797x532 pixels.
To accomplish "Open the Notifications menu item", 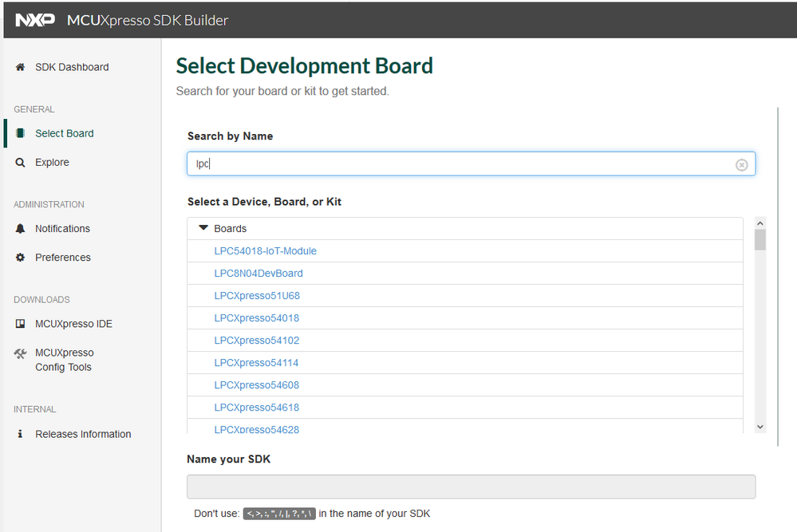I will click(x=62, y=229).
